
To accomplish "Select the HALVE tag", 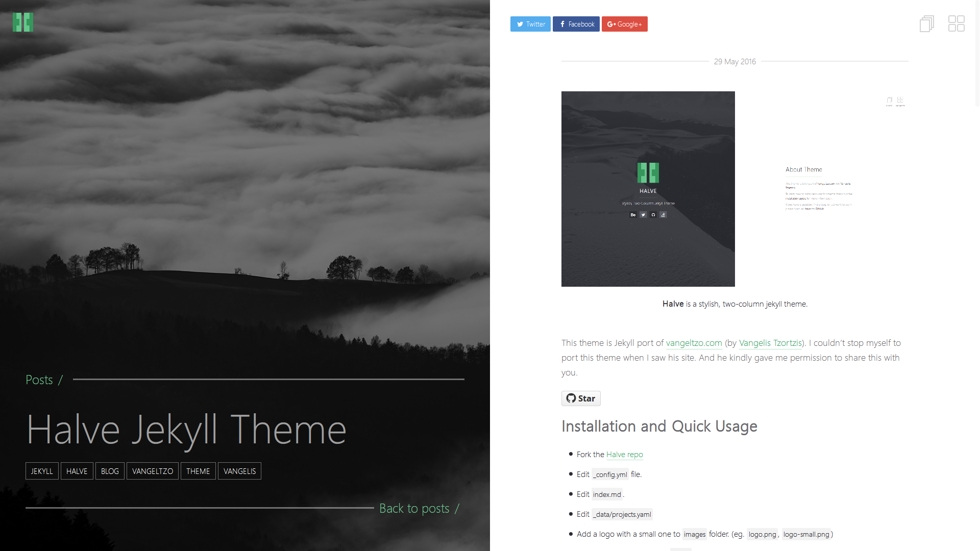I will tap(77, 471).
